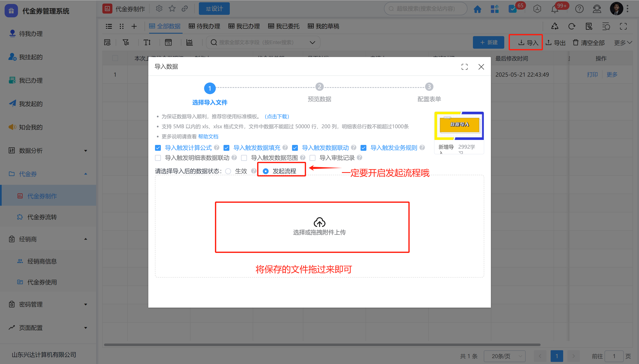This screenshot has height=364, width=639.
Task: Click the home icon in header
Action: point(477,9)
